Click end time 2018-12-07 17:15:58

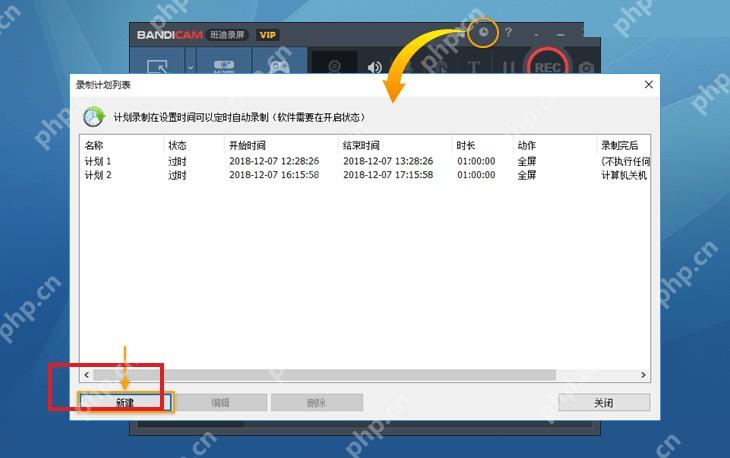click(x=388, y=175)
